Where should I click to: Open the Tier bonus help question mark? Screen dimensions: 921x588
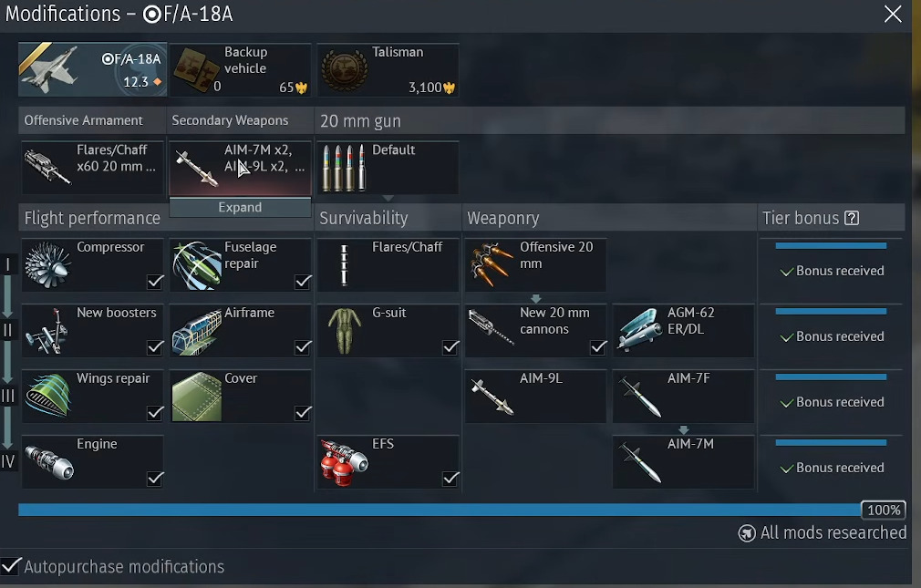(x=852, y=218)
